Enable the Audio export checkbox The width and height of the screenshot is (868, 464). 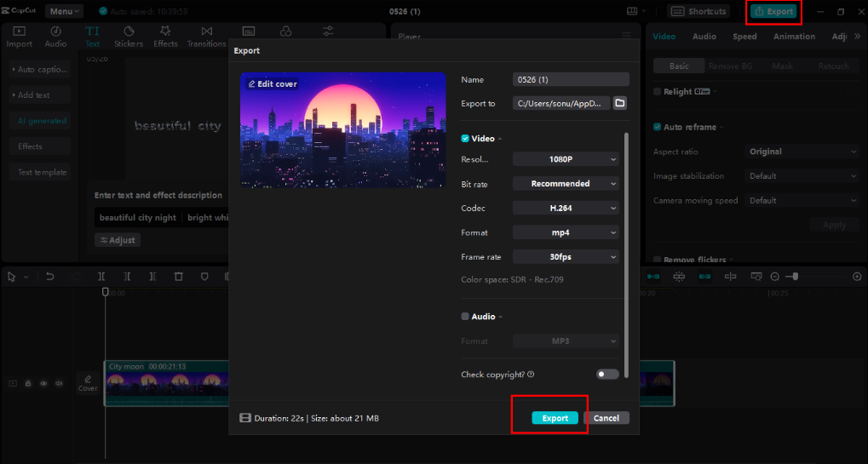point(465,317)
